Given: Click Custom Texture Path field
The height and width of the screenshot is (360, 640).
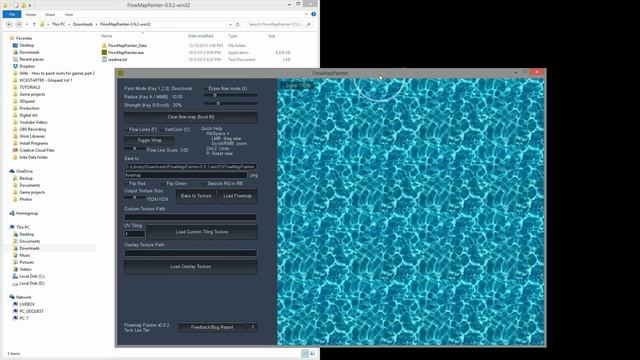Looking at the screenshot, I should 191,217.
